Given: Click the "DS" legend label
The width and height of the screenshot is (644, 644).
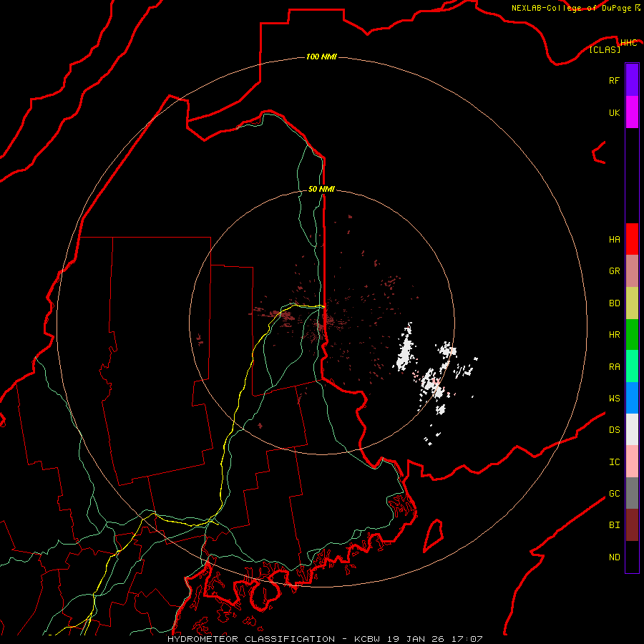Looking at the screenshot, I should [x=614, y=430].
